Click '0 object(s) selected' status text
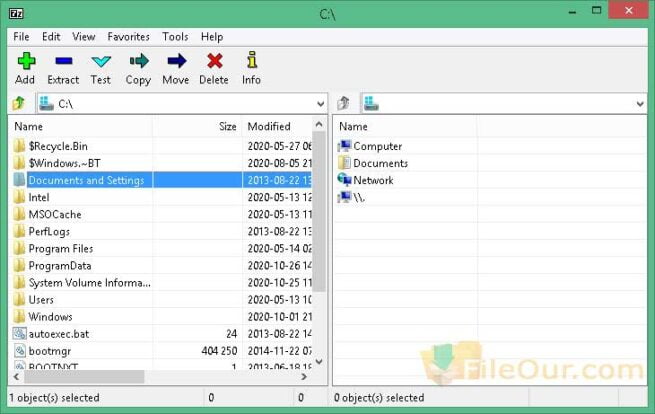The height and width of the screenshot is (414, 655). [379, 397]
